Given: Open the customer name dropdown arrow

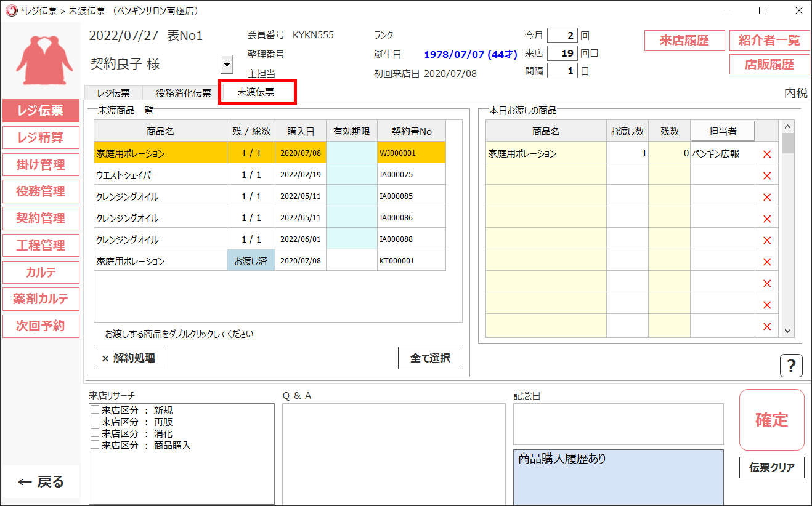Looking at the screenshot, I should click(x=227, y=64).
